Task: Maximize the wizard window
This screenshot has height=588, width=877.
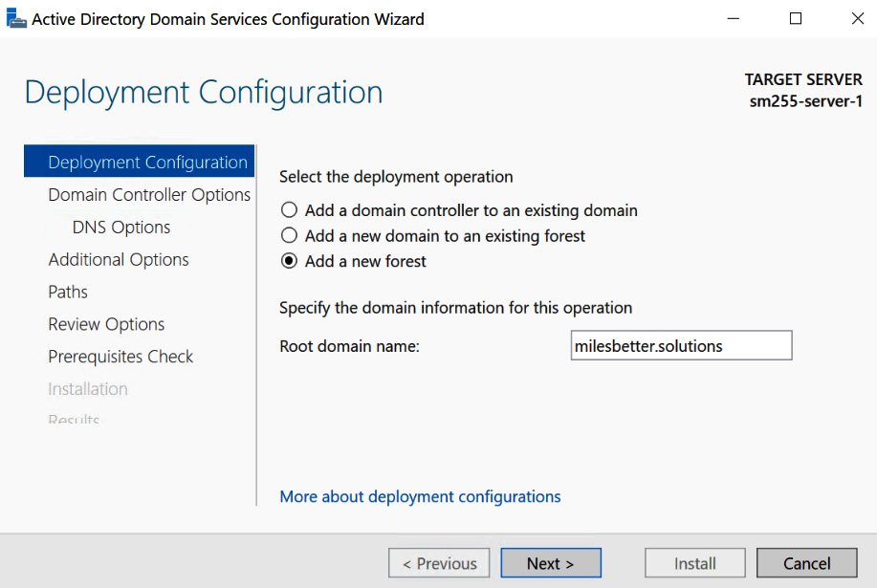Action: [x=796, y=18]
